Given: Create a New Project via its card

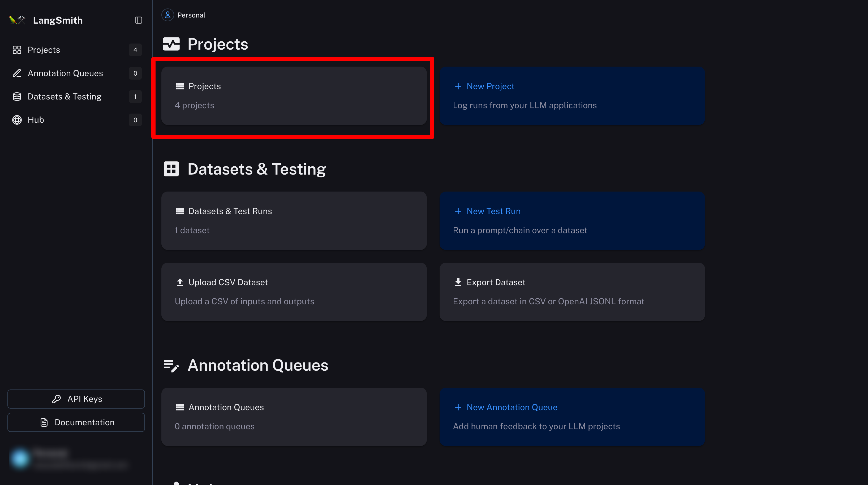Looking at the screenshot, I should point(572,96).
